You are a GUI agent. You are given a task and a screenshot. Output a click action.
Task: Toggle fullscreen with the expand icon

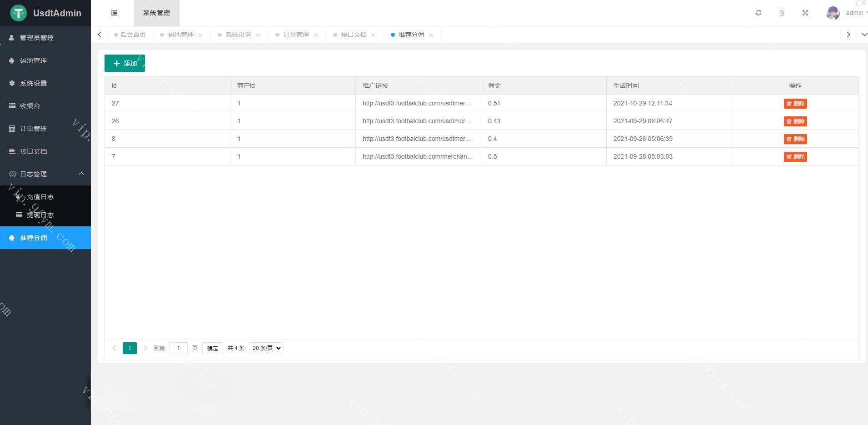point(805,13)
